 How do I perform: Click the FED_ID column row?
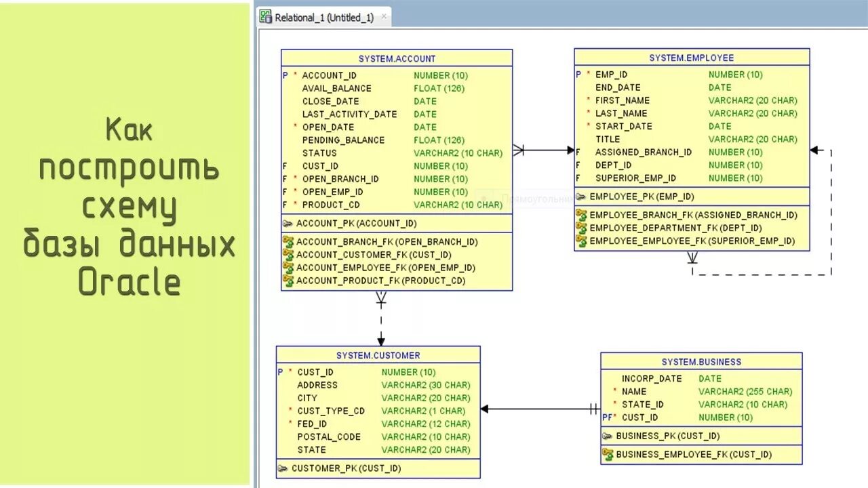[x=378, y=424]
